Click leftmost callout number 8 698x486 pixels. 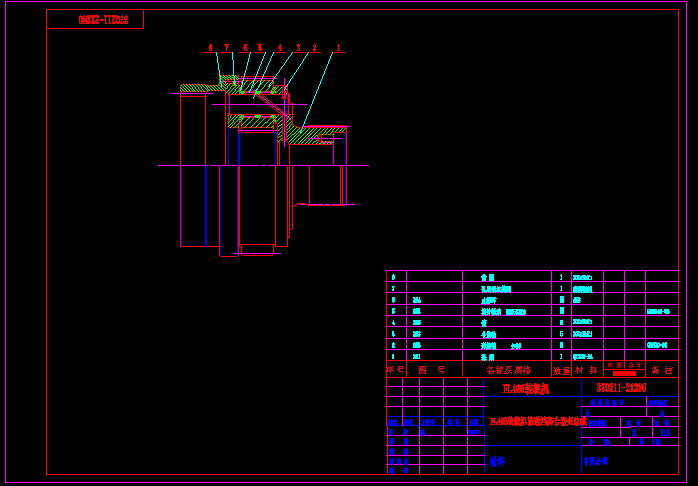(x=210, y=47)
